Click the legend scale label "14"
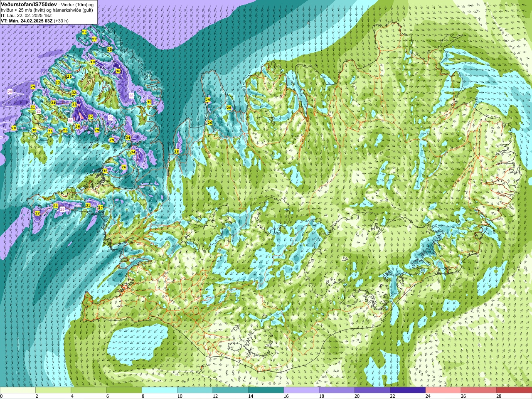 tap(251, 396)
